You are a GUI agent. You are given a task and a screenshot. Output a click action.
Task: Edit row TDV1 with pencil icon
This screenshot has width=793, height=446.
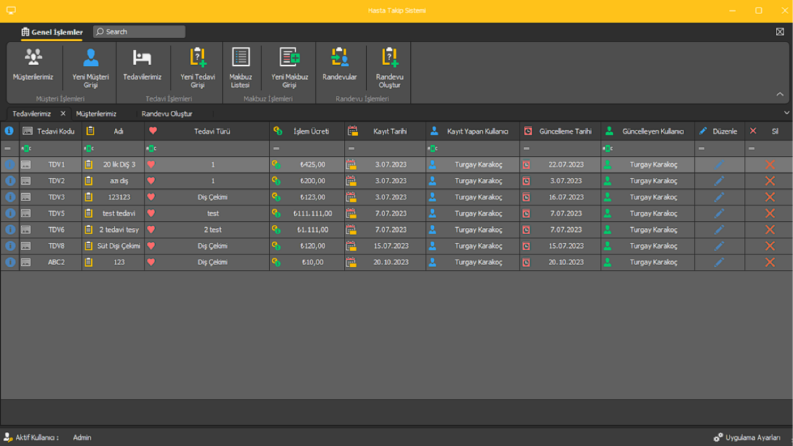pos(719,164)
